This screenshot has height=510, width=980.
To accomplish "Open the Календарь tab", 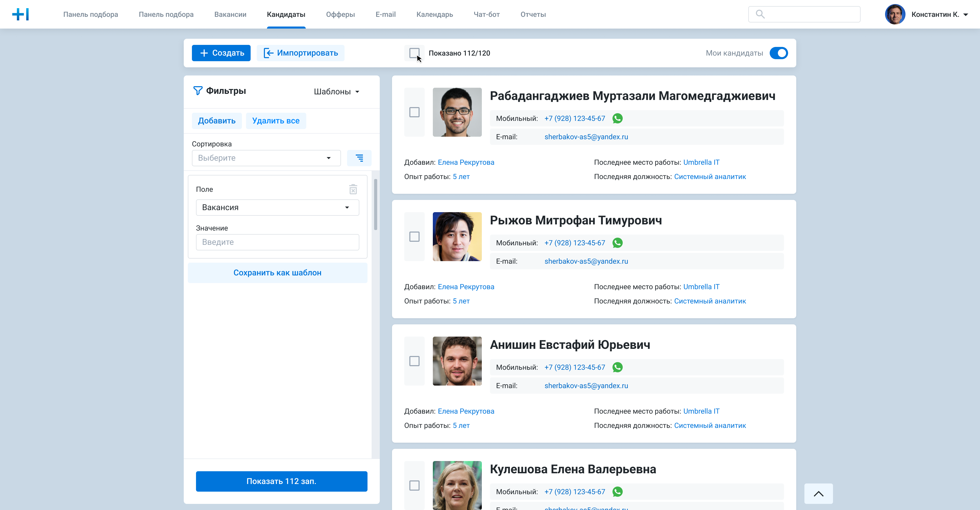I will 435,15.
